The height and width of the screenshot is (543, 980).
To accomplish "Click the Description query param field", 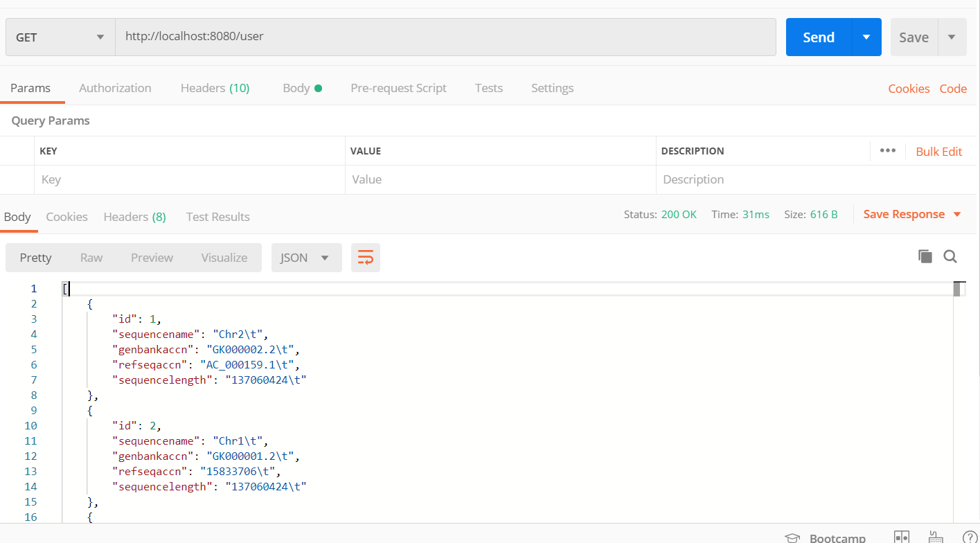I will (816, 179).
